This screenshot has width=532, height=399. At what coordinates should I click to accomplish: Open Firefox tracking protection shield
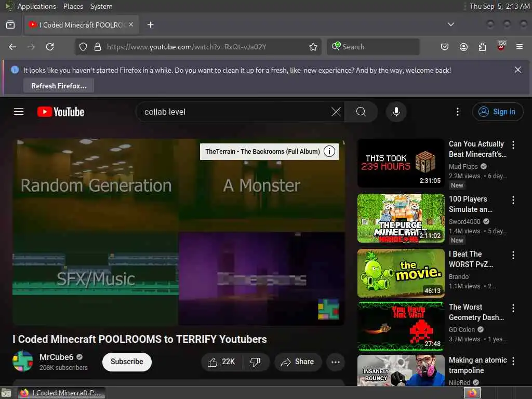[83, 47]
